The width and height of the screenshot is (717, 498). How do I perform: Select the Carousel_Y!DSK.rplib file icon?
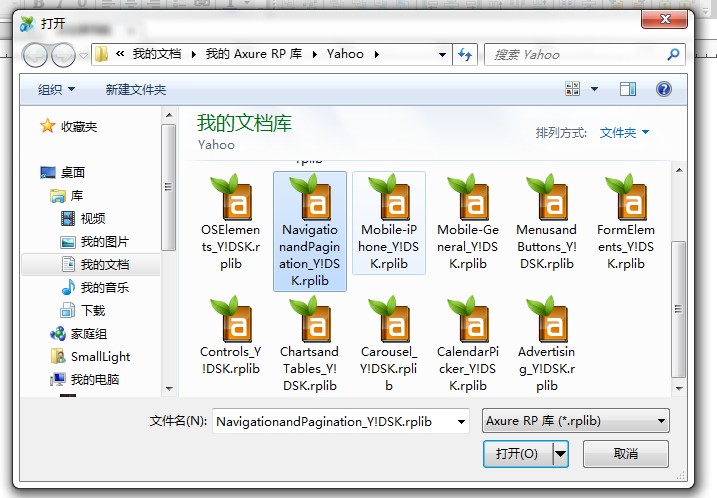[389, 320]
